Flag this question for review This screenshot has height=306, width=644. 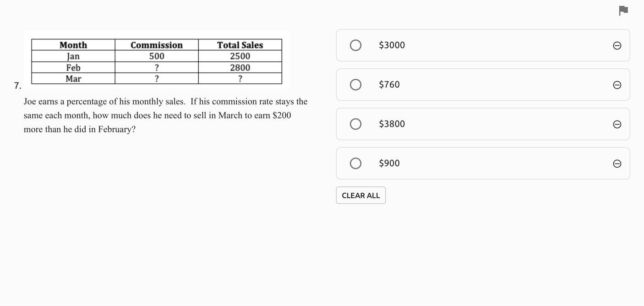click(623, 11)
